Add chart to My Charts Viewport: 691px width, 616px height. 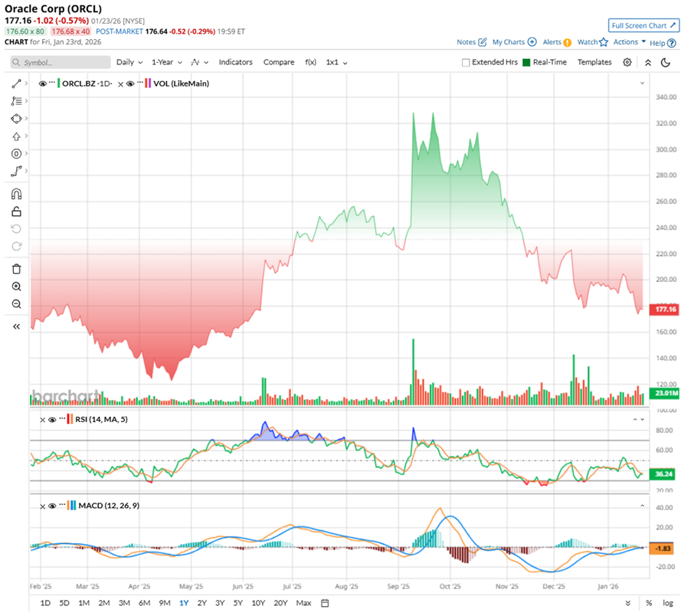pyautogui.click(x=514, y=42)
